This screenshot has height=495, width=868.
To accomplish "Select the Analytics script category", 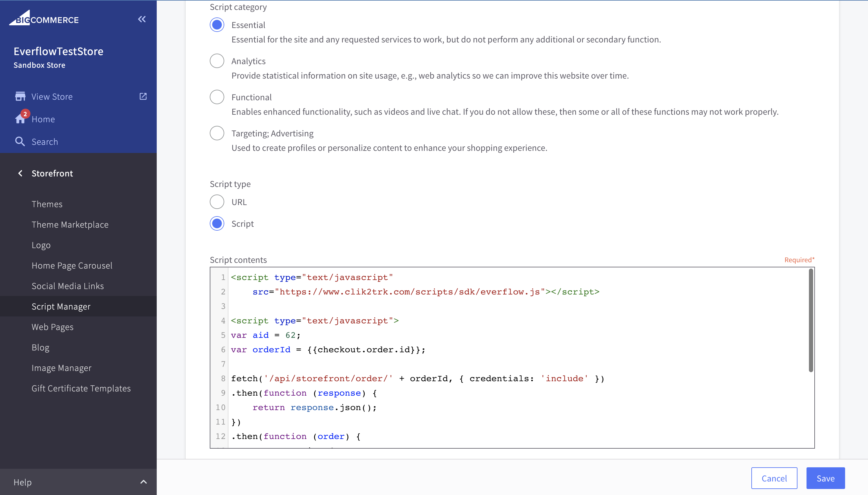I will (x=217, y=61).
